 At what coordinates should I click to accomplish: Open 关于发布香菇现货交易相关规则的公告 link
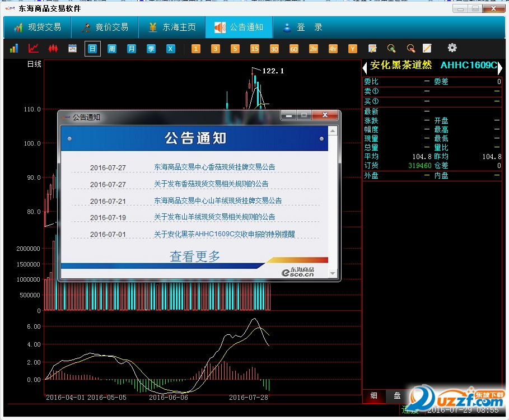coord(211,184)
